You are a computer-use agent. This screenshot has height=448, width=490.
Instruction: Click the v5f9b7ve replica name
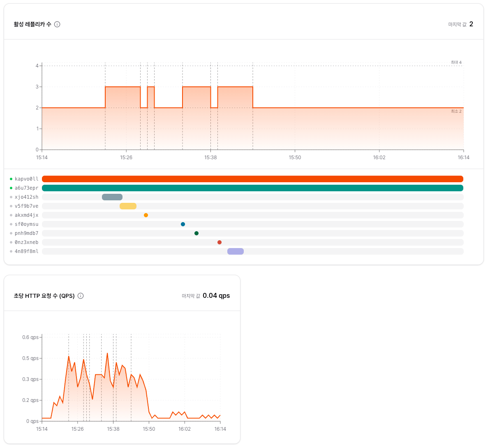point(27,206)
